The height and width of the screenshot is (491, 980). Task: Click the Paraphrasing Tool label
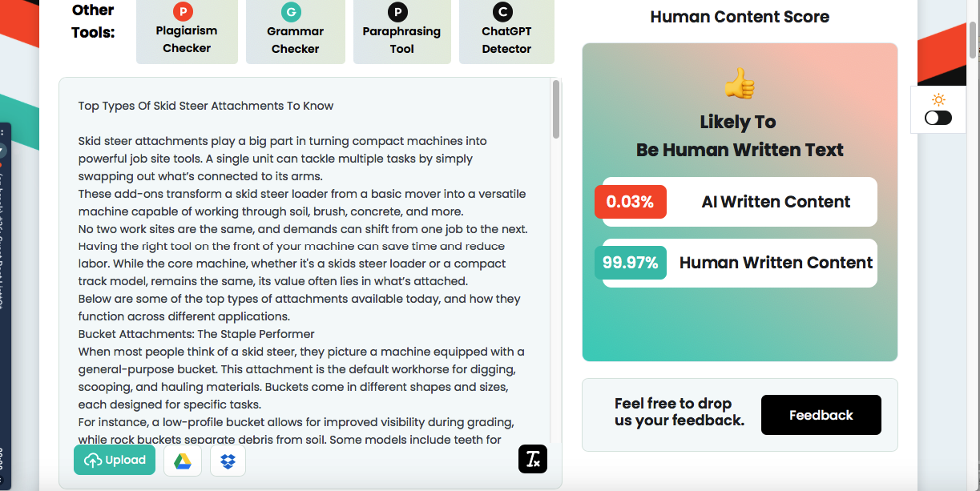click(x=401, y=40)
